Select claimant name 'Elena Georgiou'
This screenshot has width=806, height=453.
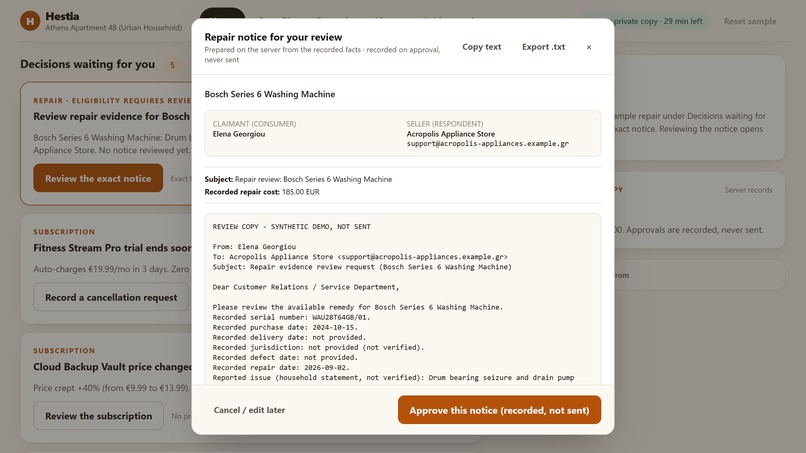[239, 134]
